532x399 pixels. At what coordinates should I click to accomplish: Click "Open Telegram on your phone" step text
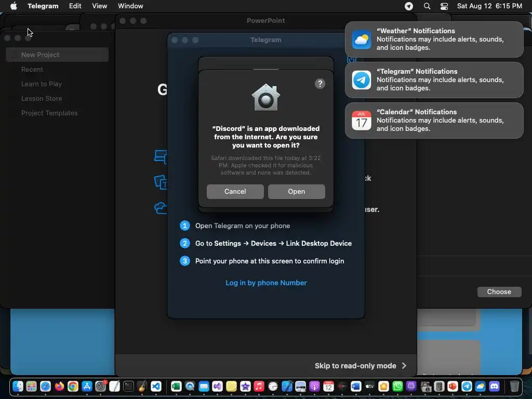(x=243, y=225)
